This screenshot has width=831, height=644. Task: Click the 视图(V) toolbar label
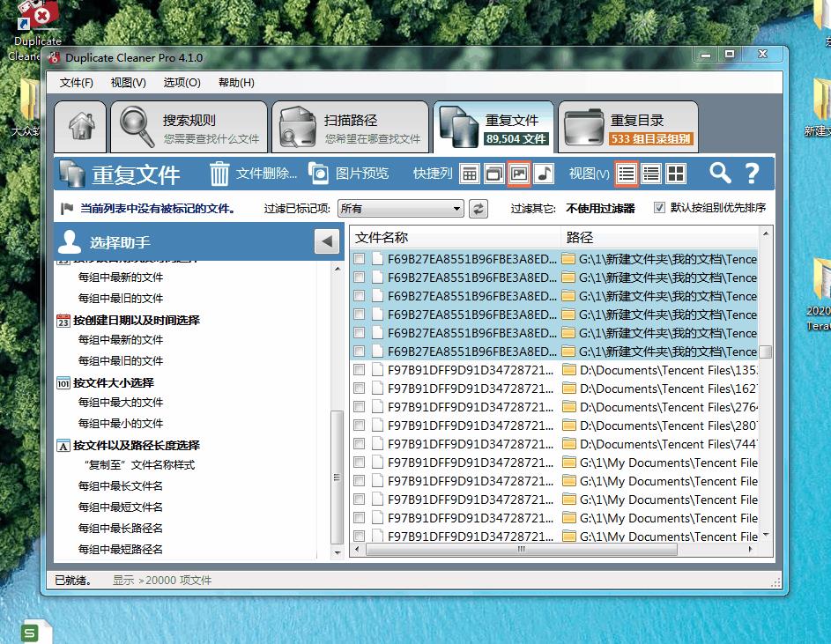[589, 174]
